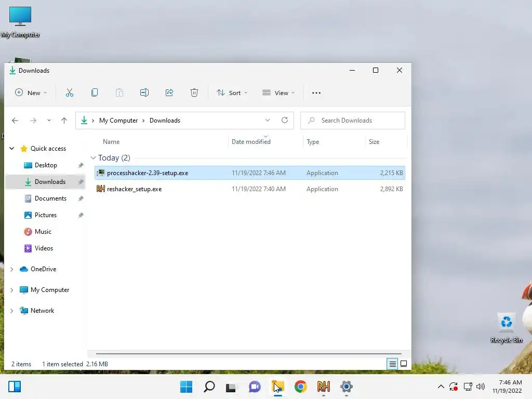Open Videos in navigation pane
The width and height of the screenshot is (532, 399).
click(x=44, y=248)
